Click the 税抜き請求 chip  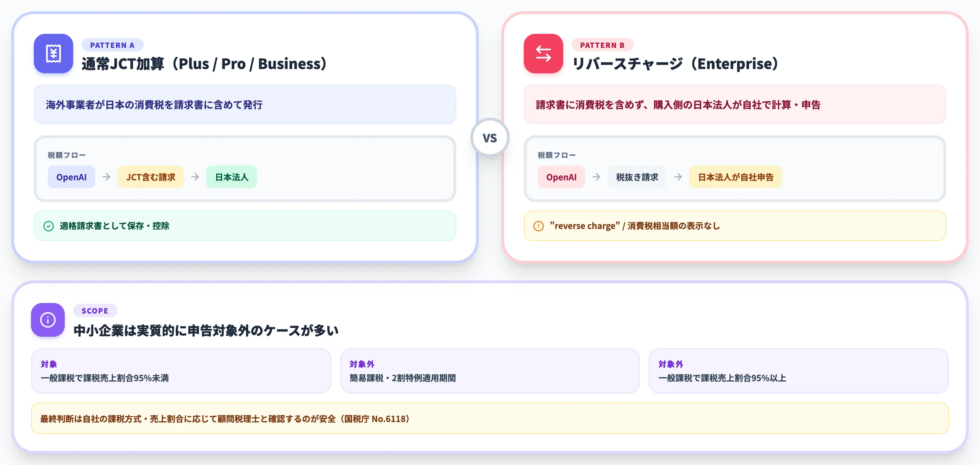coord(637,177)
